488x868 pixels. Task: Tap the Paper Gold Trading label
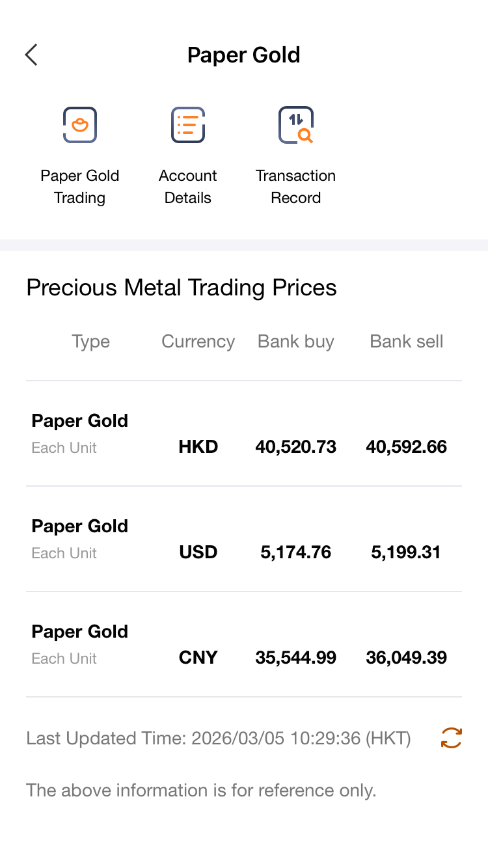pos(79,187)
